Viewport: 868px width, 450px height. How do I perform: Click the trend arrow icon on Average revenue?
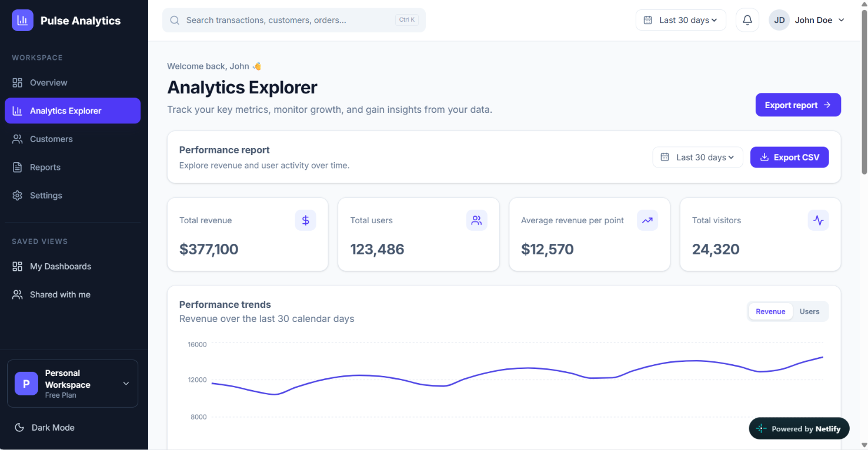[647, 220]
